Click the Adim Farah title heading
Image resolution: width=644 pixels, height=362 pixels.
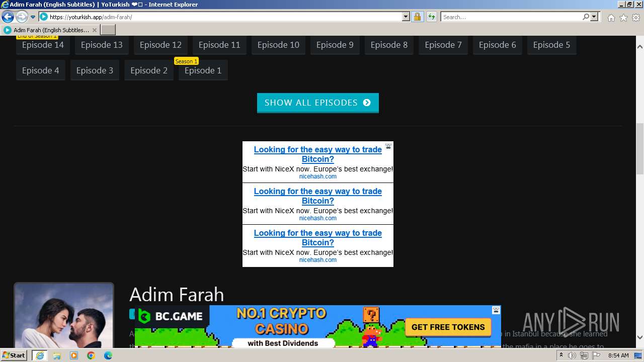click(x=177, y=295)
